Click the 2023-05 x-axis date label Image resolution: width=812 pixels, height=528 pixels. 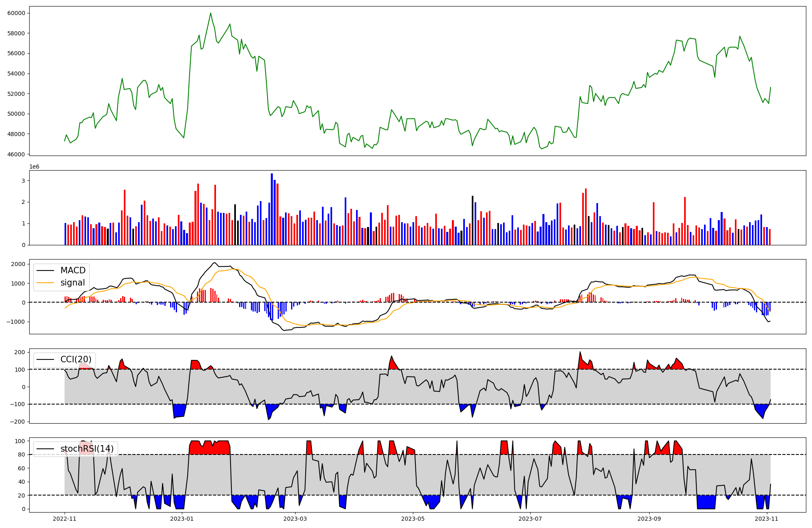[x=413, y=519]
